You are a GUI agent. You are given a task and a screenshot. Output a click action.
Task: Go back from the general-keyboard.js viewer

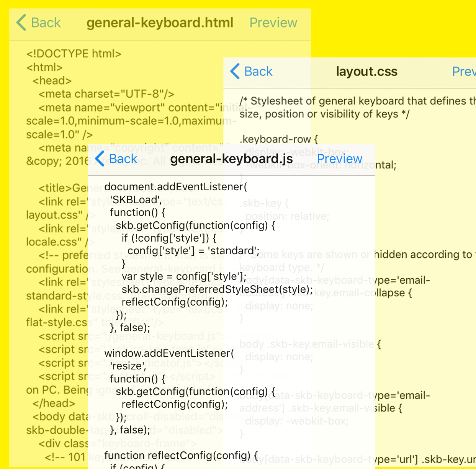pyautogui.click(x=116, y=159)
